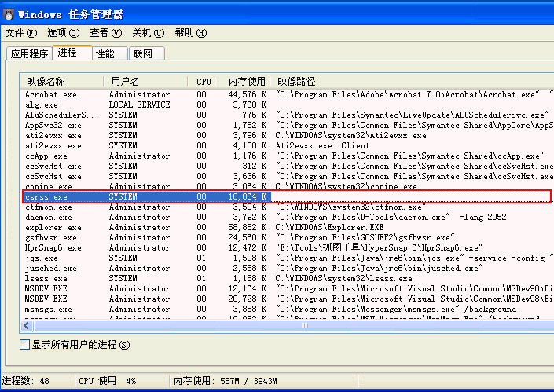Select the conime.exe process
The width and height of the screenshot is (554, 392).
click(288, 186)
